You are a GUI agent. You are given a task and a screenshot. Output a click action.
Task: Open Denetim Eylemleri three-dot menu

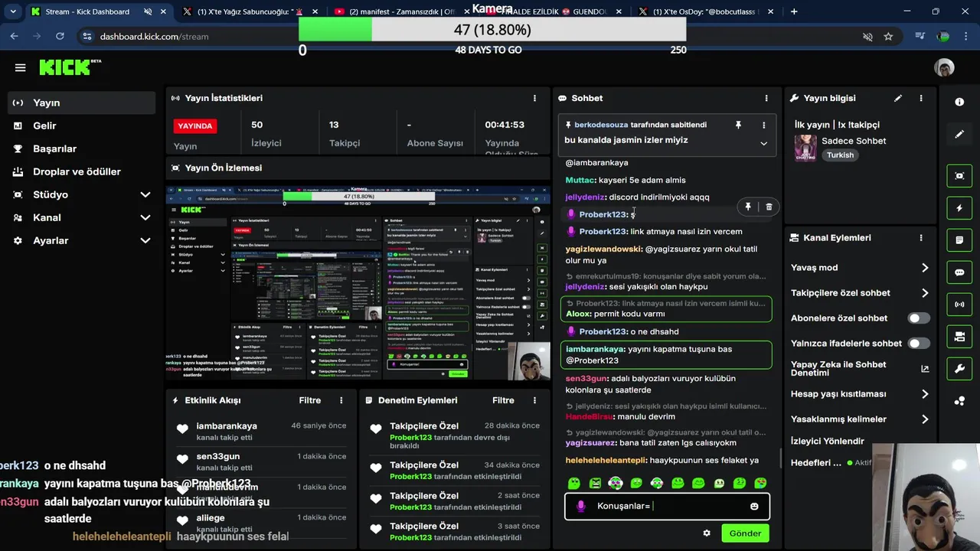pos(534,400)
